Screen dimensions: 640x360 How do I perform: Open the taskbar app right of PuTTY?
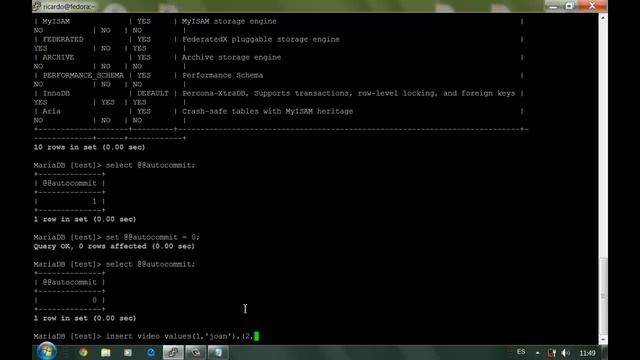[196, 352]
